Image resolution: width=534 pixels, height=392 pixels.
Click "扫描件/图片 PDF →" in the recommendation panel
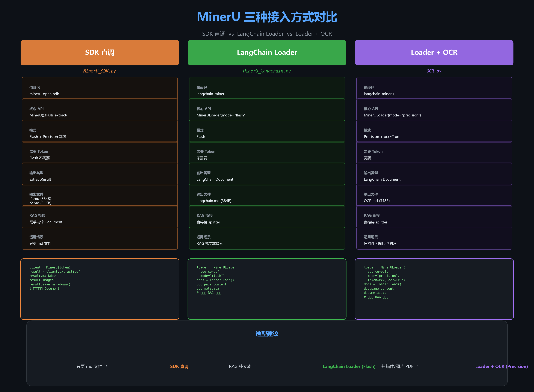pyautogui.click(x=400, y=367)
